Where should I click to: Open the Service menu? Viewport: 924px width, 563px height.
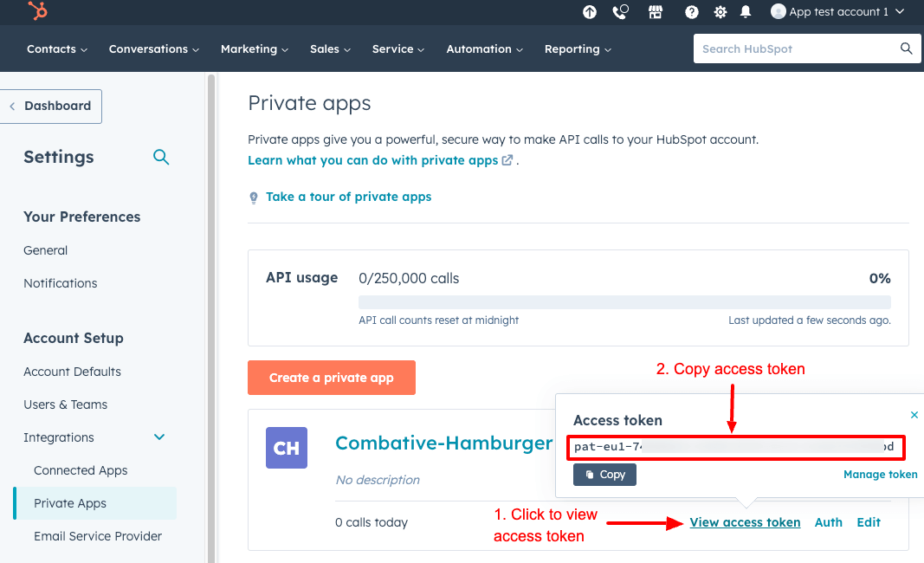pos(398,49)
